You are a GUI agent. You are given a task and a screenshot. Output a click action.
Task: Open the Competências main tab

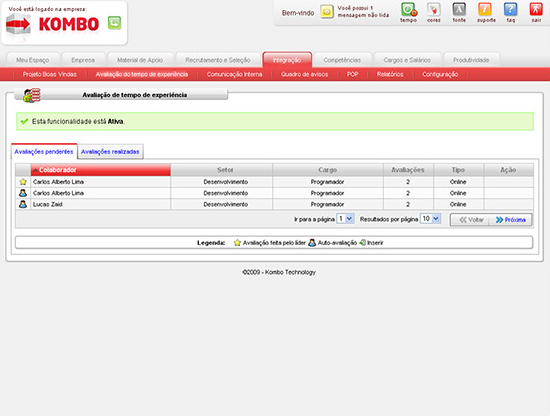pos(342,60)
